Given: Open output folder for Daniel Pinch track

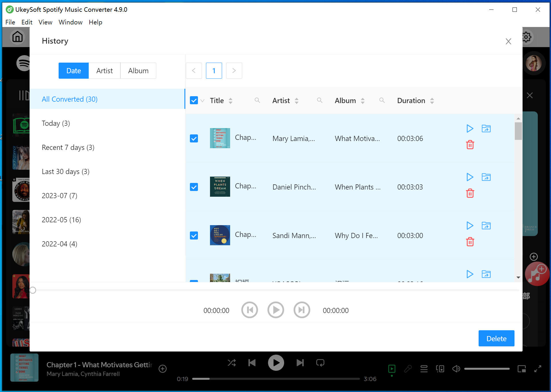Looking at the screenshot, I should pos(486,177).
